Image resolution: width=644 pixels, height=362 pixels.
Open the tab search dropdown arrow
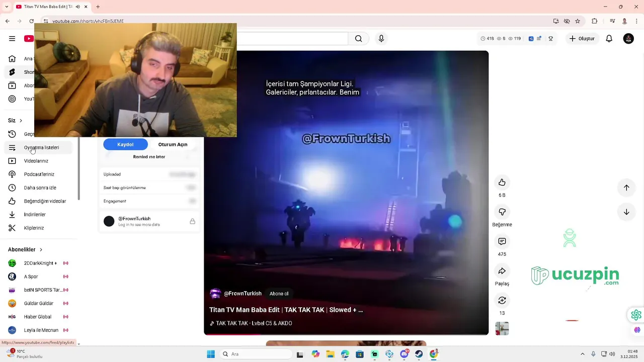coord(7,7)
